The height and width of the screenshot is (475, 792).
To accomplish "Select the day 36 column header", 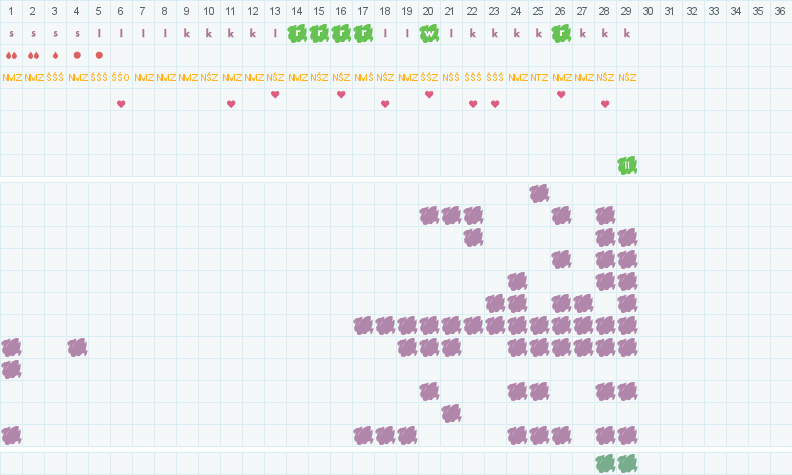I will coord(781,11).
